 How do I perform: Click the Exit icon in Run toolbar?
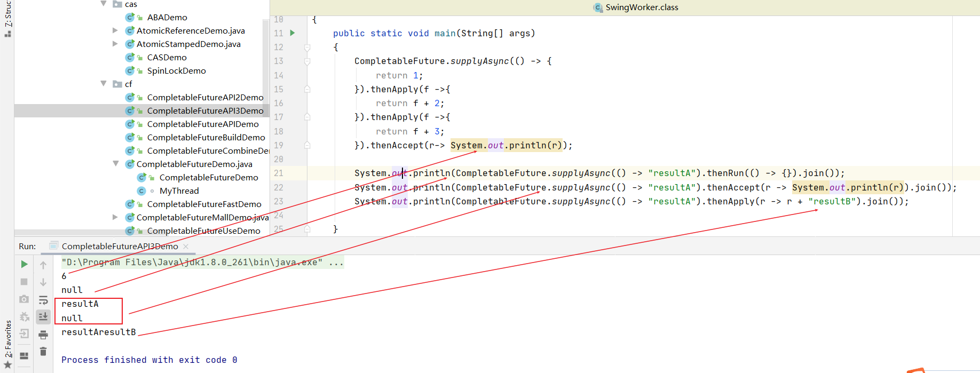click(x=24, y=334)
